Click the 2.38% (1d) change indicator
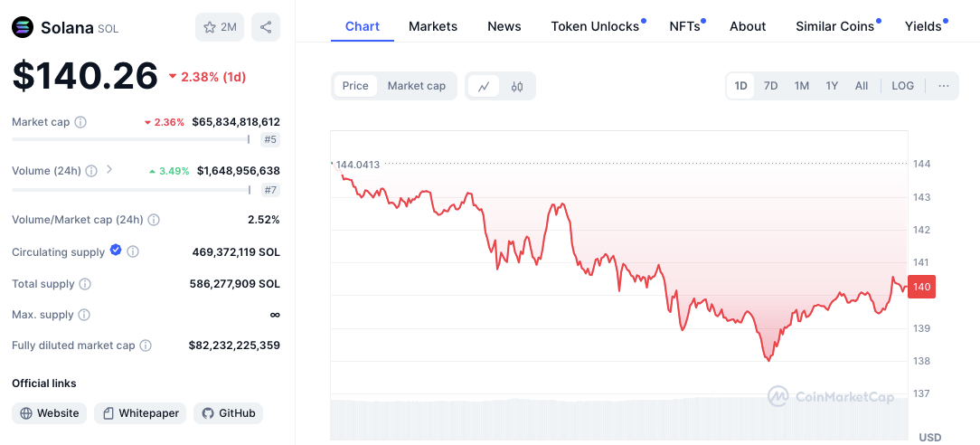The height and width of the screenshot is (445, 980). [208, 77]
